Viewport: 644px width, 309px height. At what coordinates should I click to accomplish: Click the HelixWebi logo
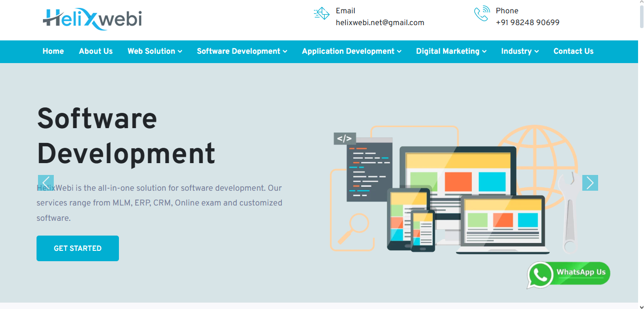[92, 19]
